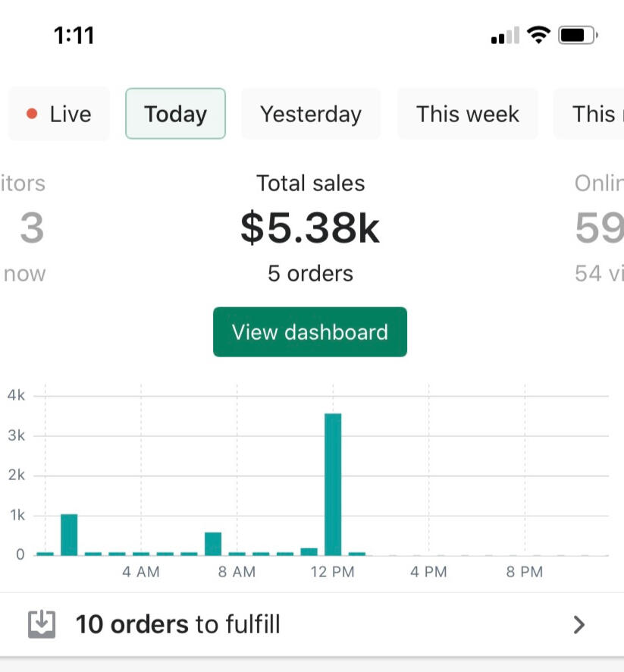Image resolution: width=624 pixels, height=672 pixels.
Task: Tap the sales bar before 8 AM
Action: [213, 543]
